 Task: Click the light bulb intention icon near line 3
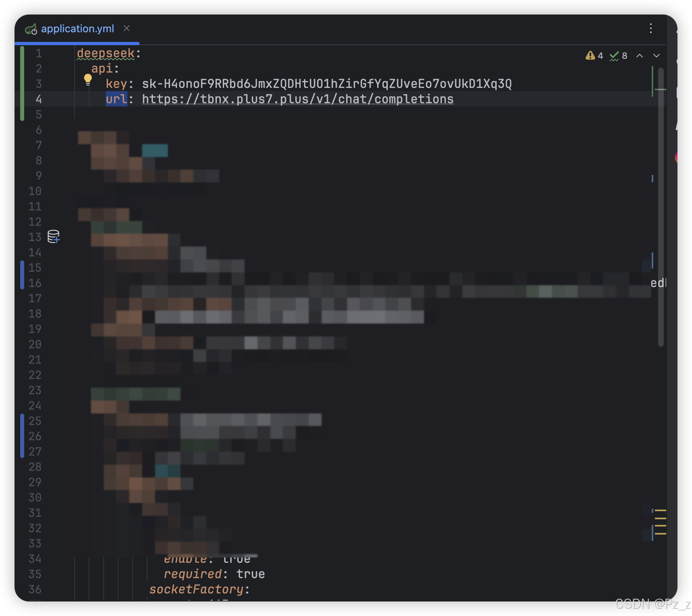[x=88, y=80]
